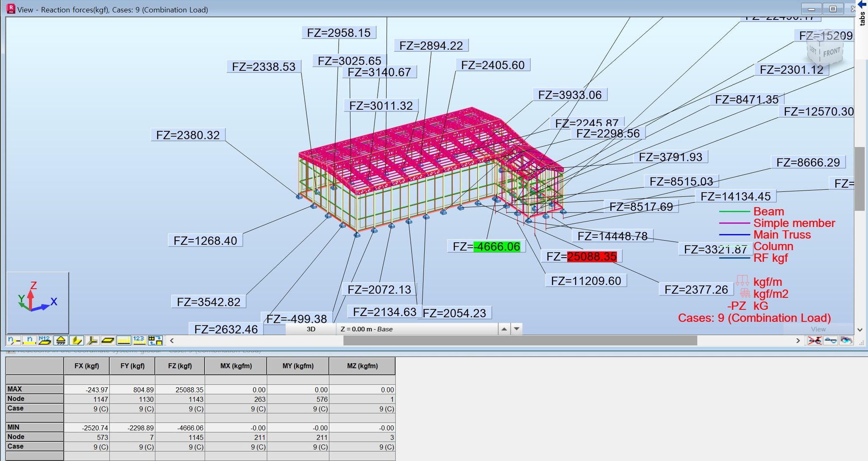Toggle panel numbers N12 icon
Screen dimensions: 868x461
click(x=45, y=340)
